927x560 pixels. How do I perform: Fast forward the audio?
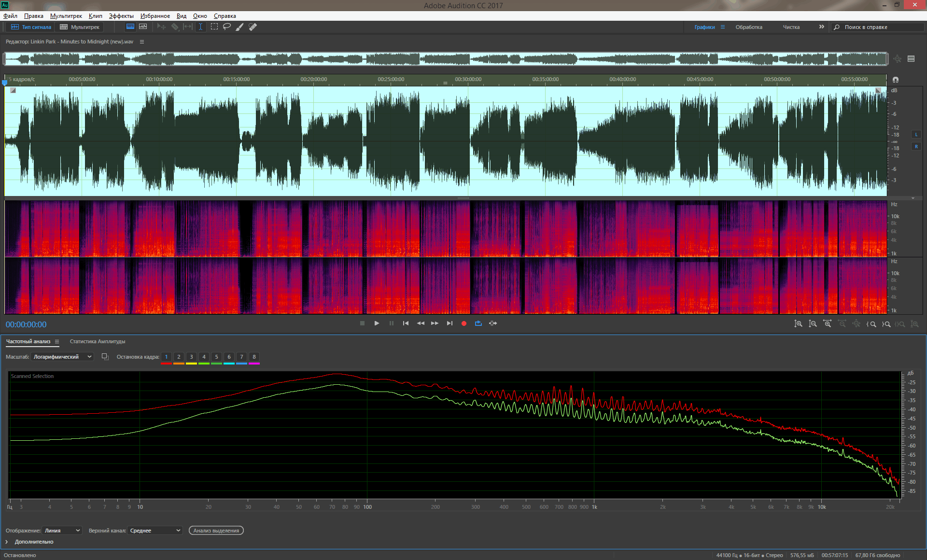(435, 323)
